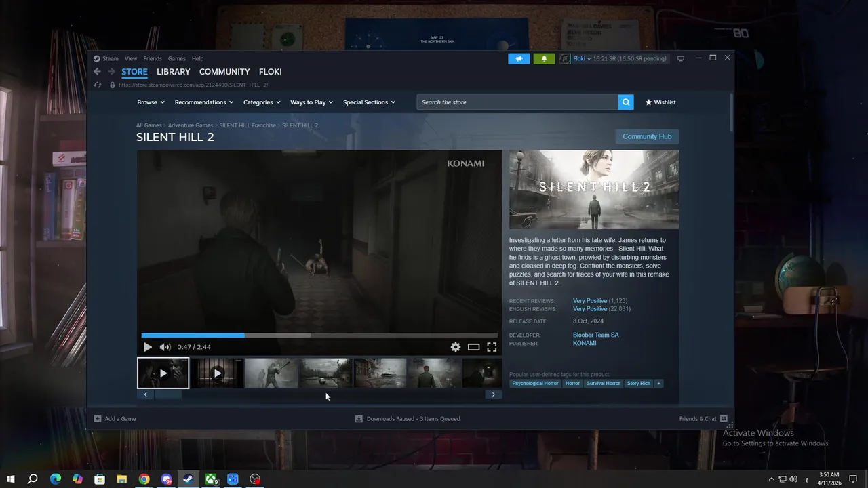Click the plus to add tags
Screen dimensions: 868x488
pyautogui.click(x=658, y=383)
